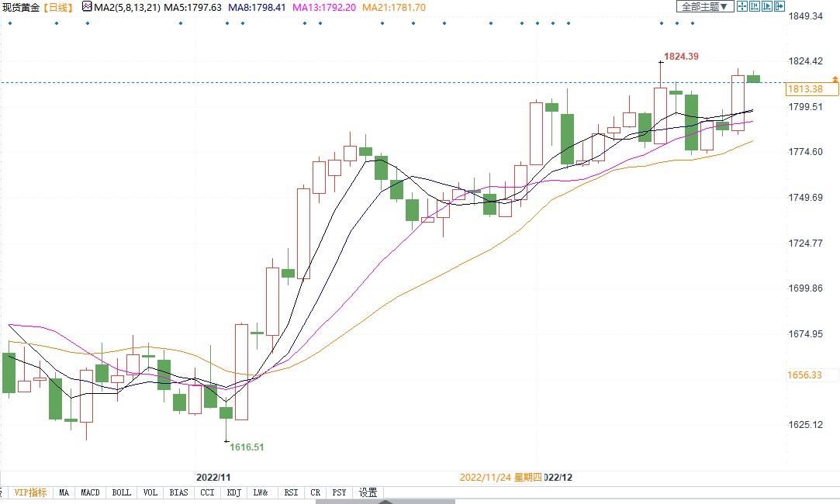Click the 2022/11/24 星期四 date label

pos(500,477)
